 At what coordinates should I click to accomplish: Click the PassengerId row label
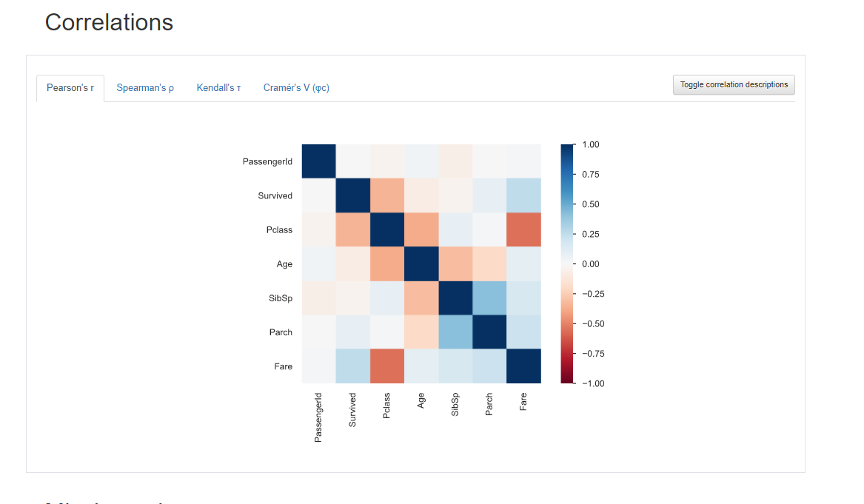(267, 161)
